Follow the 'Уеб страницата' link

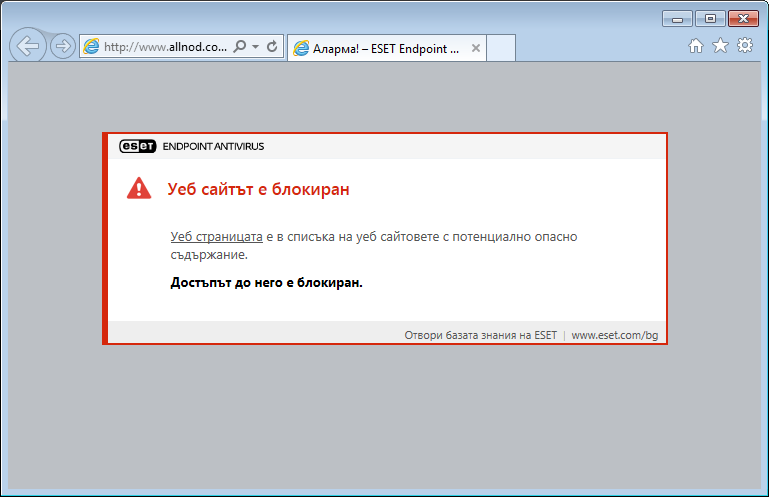[216, 237]
